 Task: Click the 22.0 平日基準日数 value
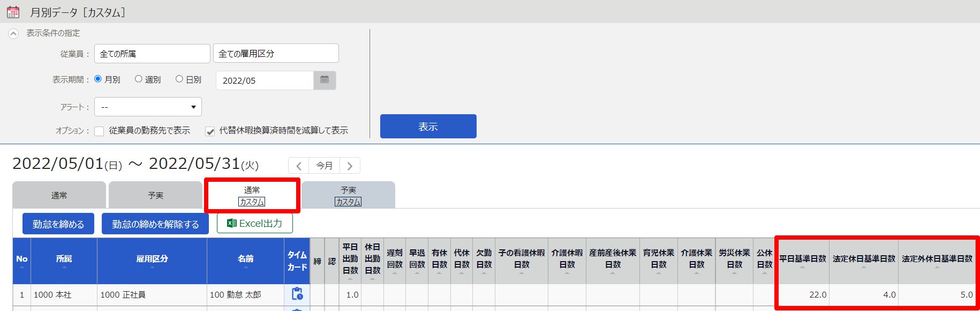(x=818, y=295)
